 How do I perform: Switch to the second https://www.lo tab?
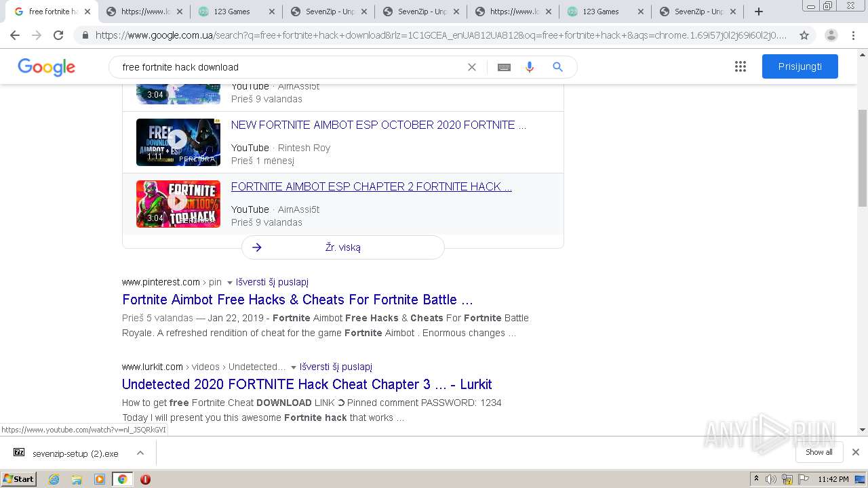513,12
